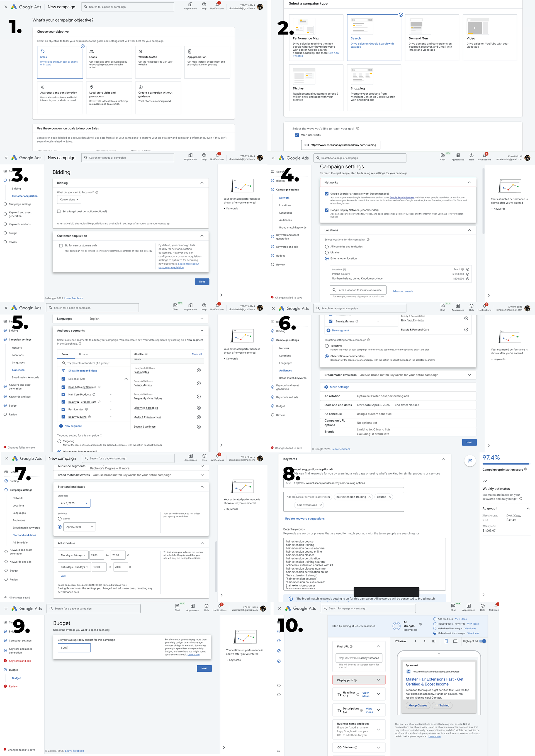Switch ad preview to desktop laptop icon
This screenshot has height=756, width=535.
[455, 641]
